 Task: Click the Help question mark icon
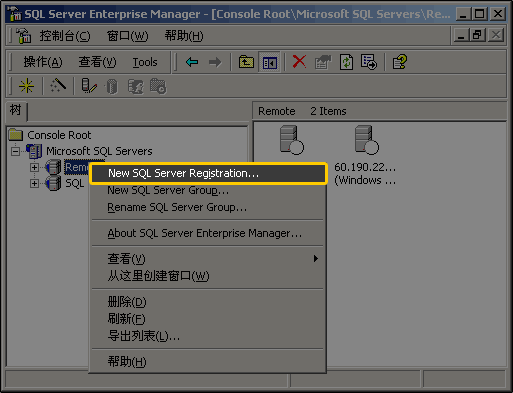(400, 62)
